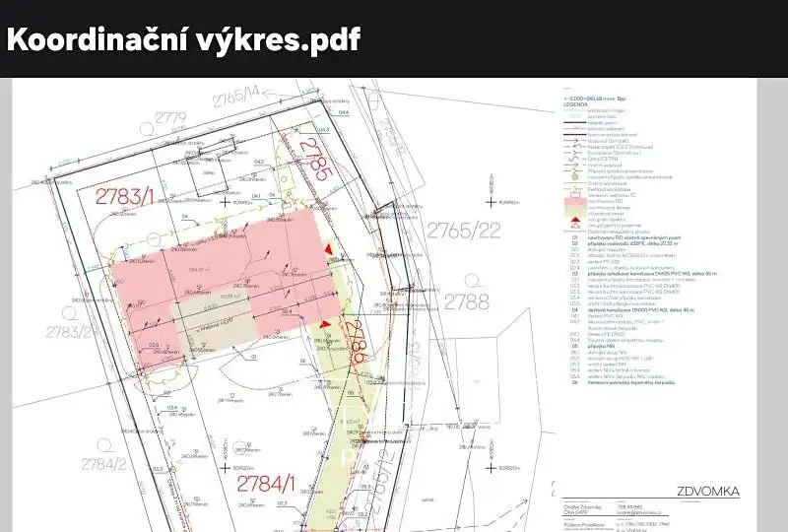788x532 pixels.
Task: Click gray parcel label 2784/2
Action: [104, 464]
